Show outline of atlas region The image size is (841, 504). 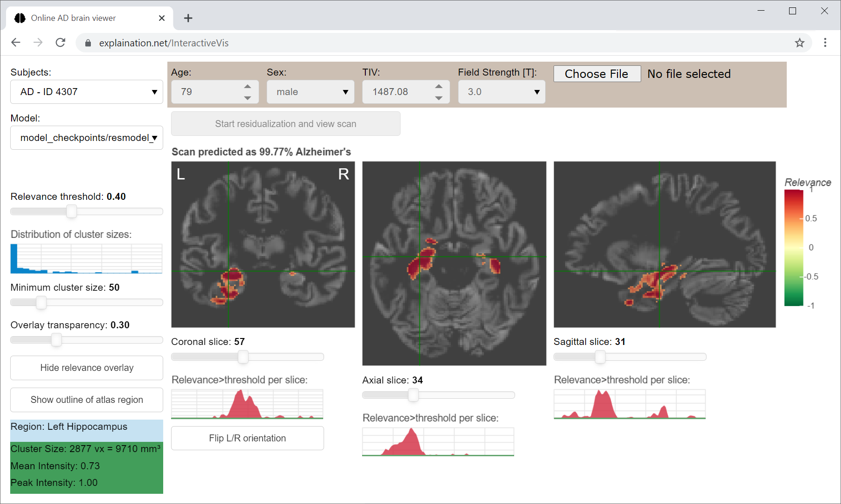coord(87,400)
